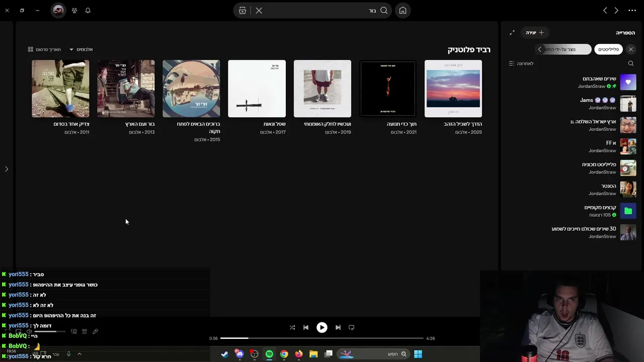Open Firefox from the taskbar
This screenshot has height=362, width=644.
299,354
